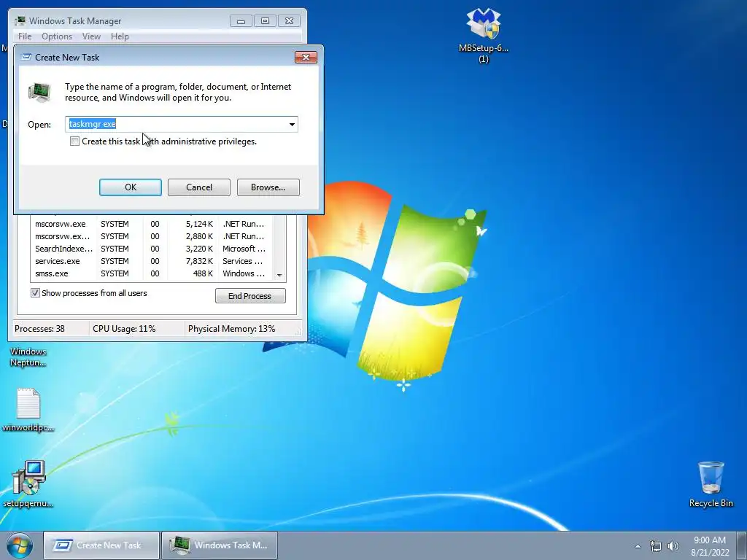747x560 pixels.
Task: Click the run program icon in dialog
Action: [x=39, y=92]
